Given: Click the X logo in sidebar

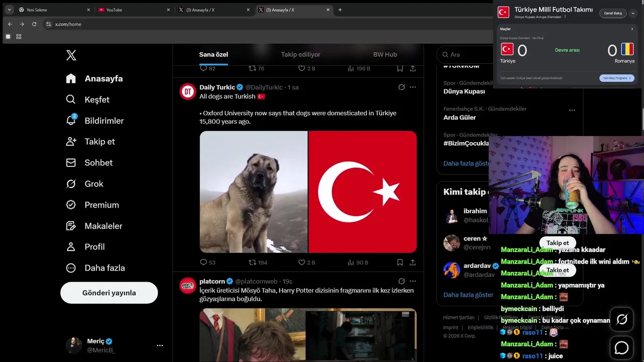Looking at the screenshot, I should click(x=71, y=55).
